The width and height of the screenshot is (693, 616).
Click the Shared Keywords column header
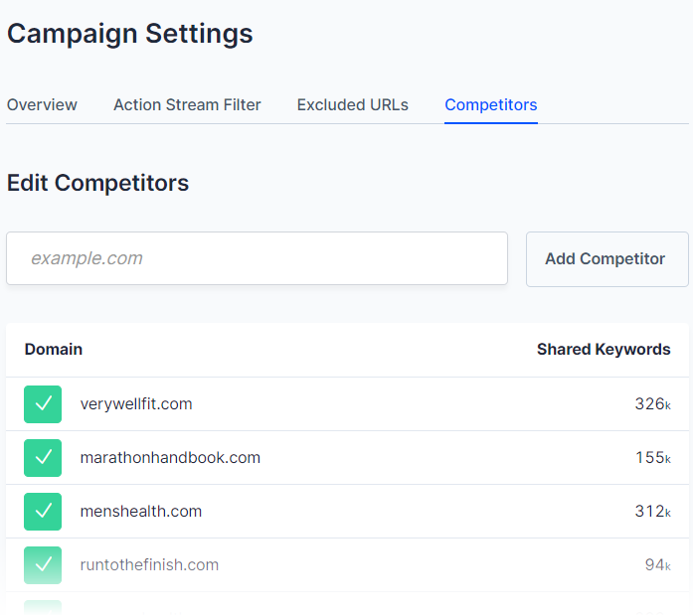[604, 350]
